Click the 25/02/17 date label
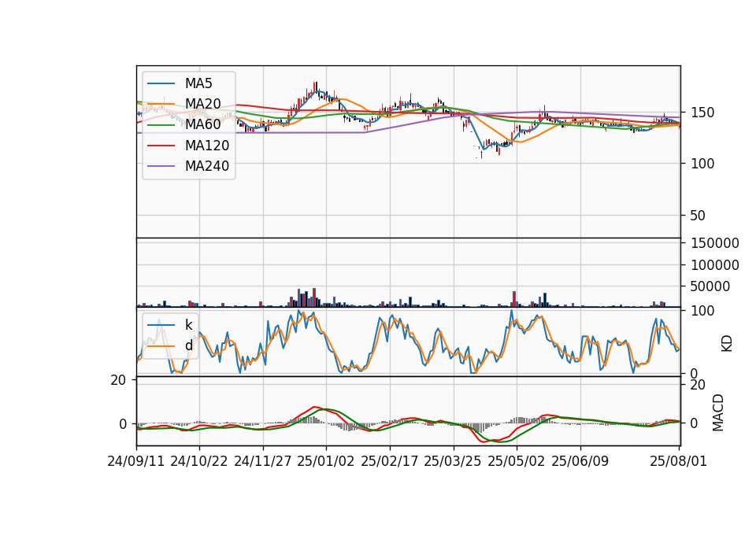Image resolution: width=756 pixels, height=543 pixels. [x=390, y=461]
